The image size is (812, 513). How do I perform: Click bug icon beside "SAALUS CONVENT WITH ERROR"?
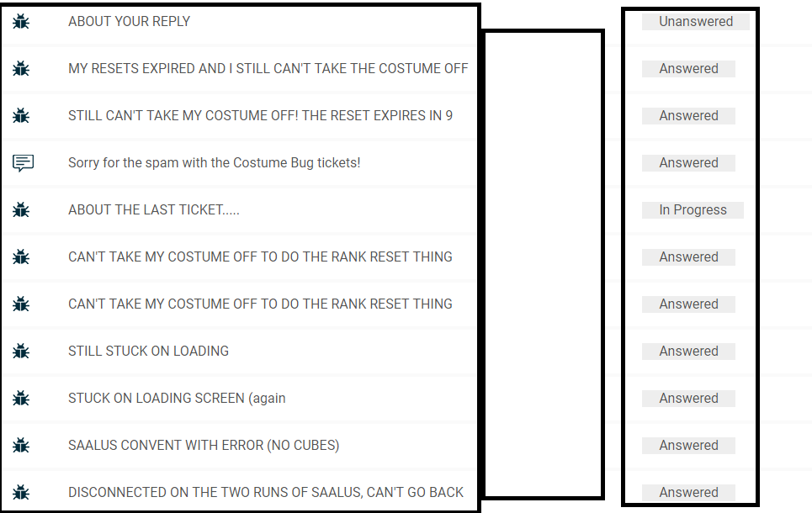tap(21, 446)
